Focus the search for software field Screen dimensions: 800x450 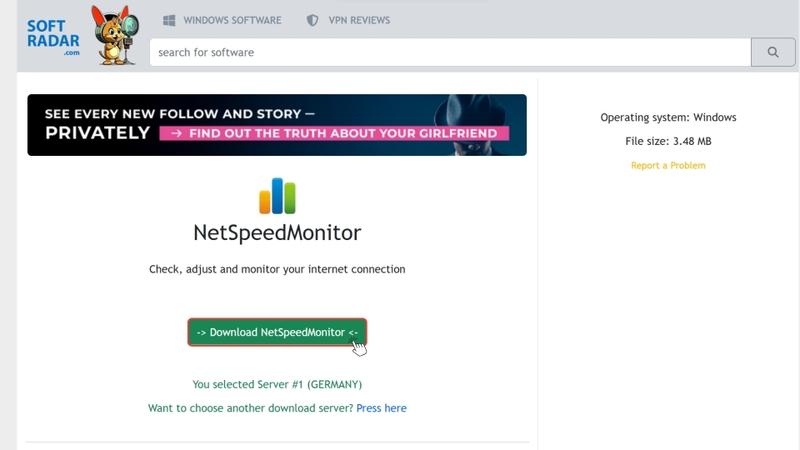pos(450,52)
